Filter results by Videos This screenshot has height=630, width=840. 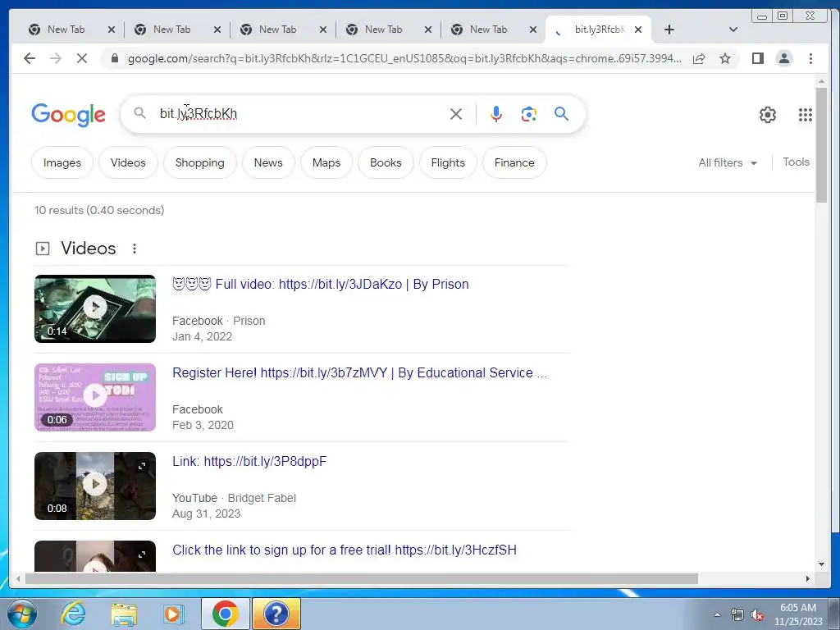[x=128, y=162]
